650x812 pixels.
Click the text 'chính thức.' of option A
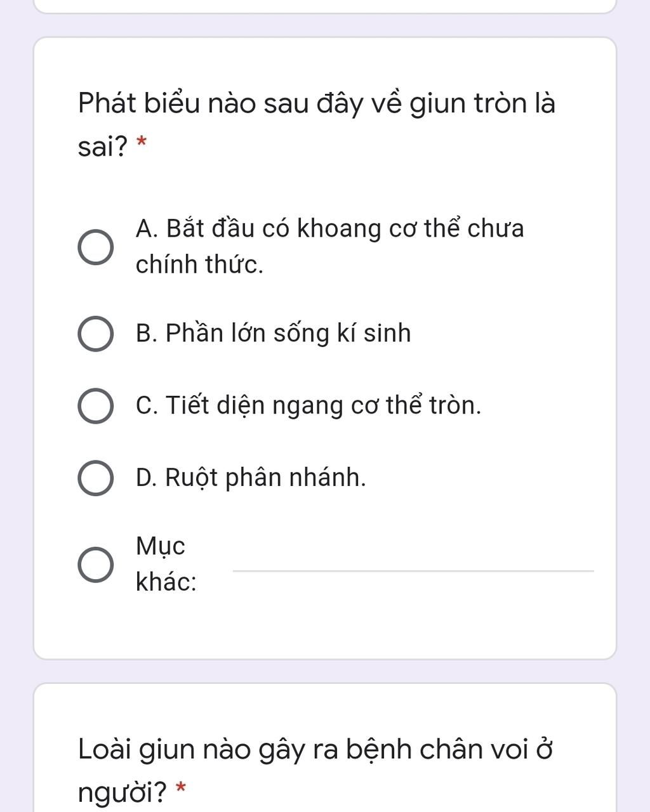(x=199, y=265)
